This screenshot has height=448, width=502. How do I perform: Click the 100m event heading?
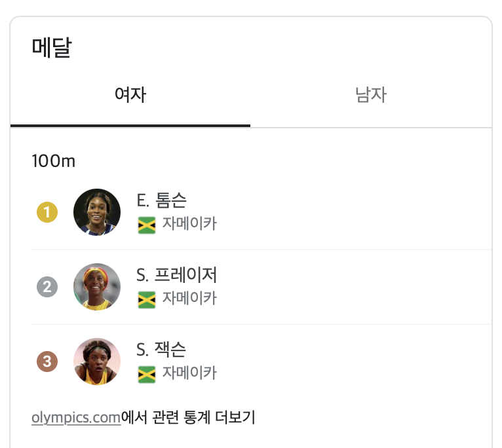pos(54,161)
